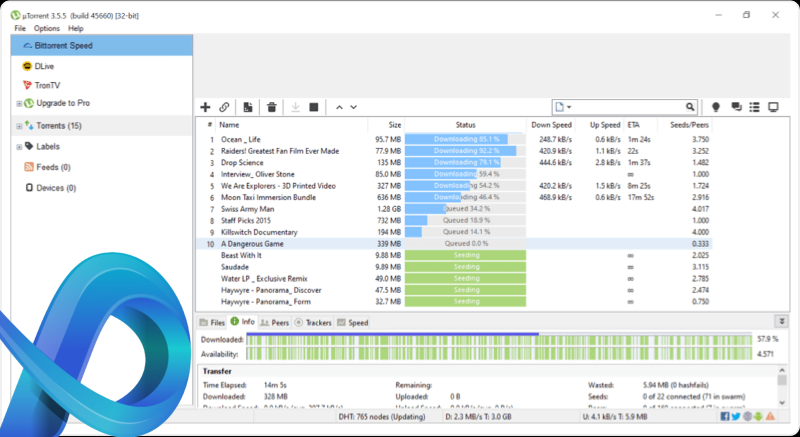Click the Transfer pane scroll down arrow
This screenshot has width=800, height=437.
coord(782,402)
